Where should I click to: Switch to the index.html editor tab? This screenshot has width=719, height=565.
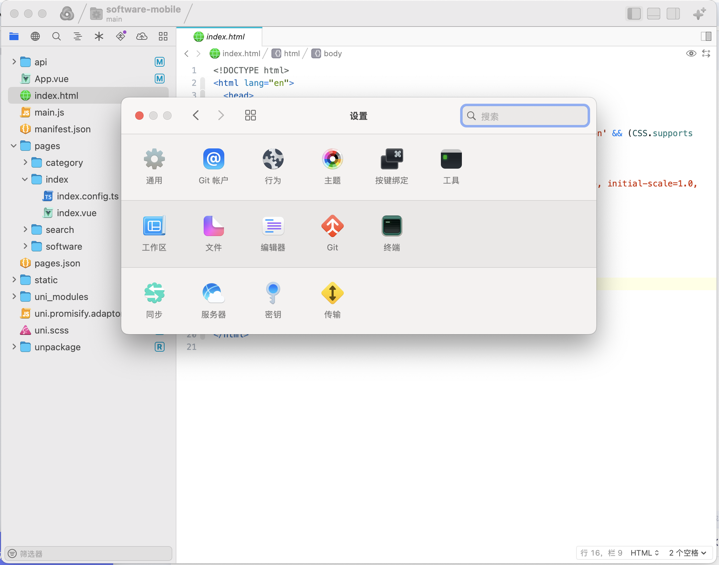[220, 37]
